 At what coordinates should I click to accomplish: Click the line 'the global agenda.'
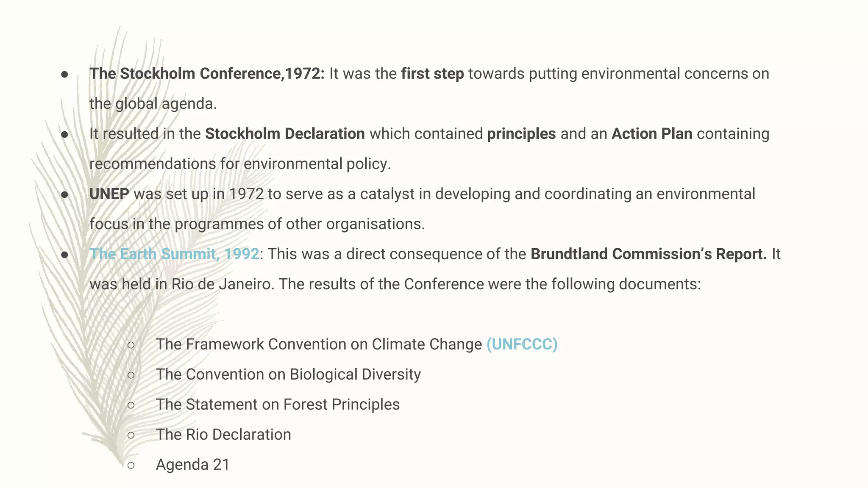pos(153,104)
